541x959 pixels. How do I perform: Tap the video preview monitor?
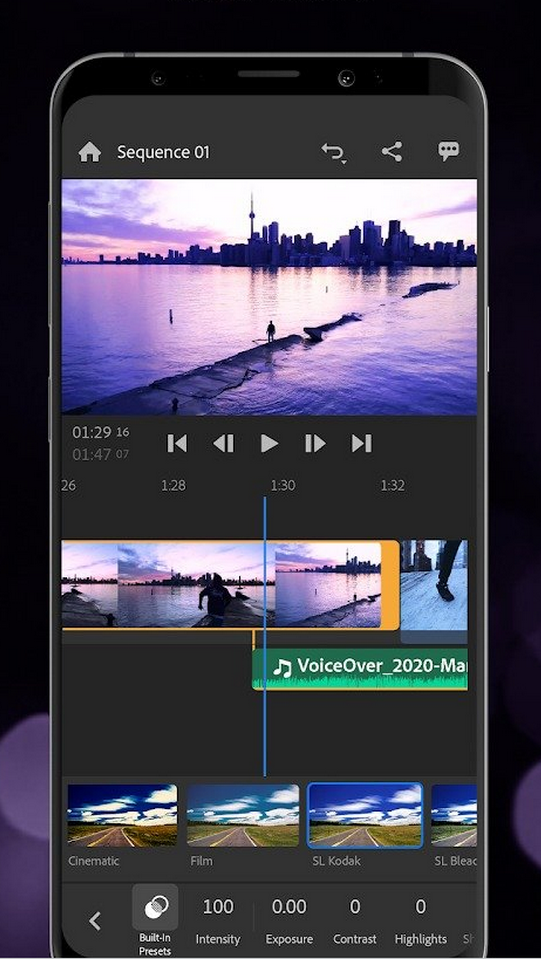pos(269,297)
